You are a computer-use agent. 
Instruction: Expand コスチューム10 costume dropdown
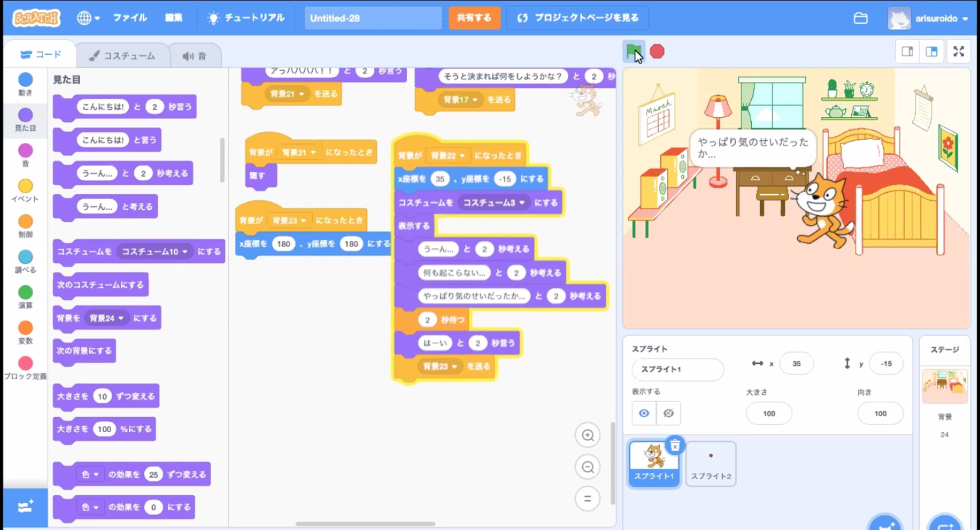[185, 252]
